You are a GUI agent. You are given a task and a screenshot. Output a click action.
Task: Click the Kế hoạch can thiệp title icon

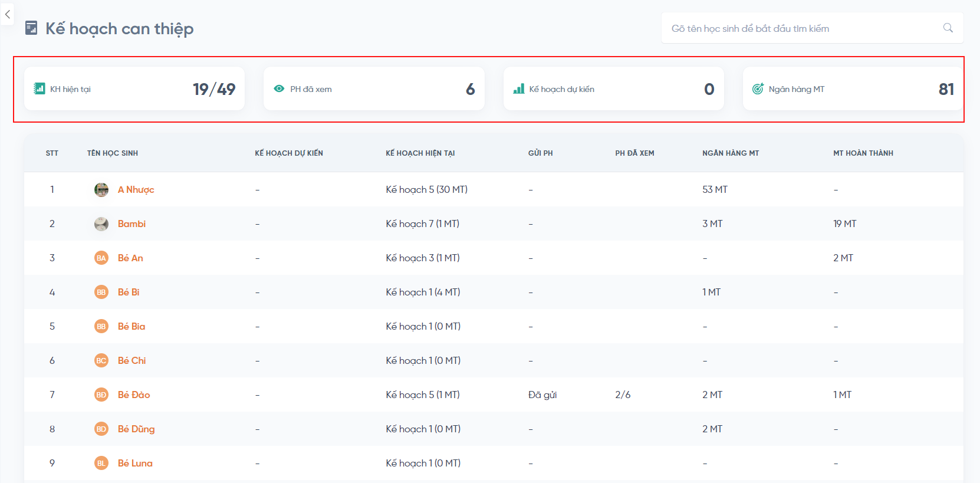[x=31, y=28]
